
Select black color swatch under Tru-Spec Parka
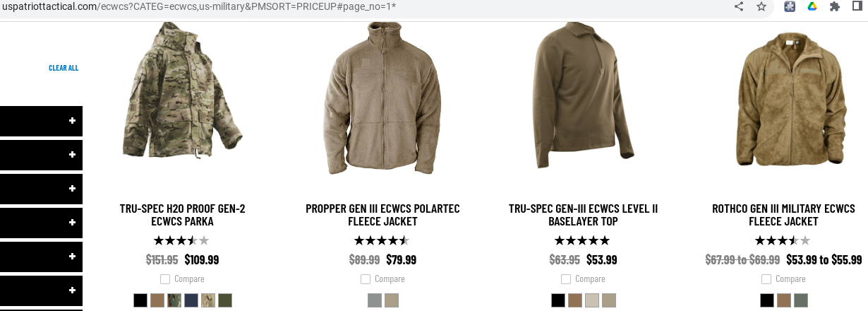click(x=140, y=300)
